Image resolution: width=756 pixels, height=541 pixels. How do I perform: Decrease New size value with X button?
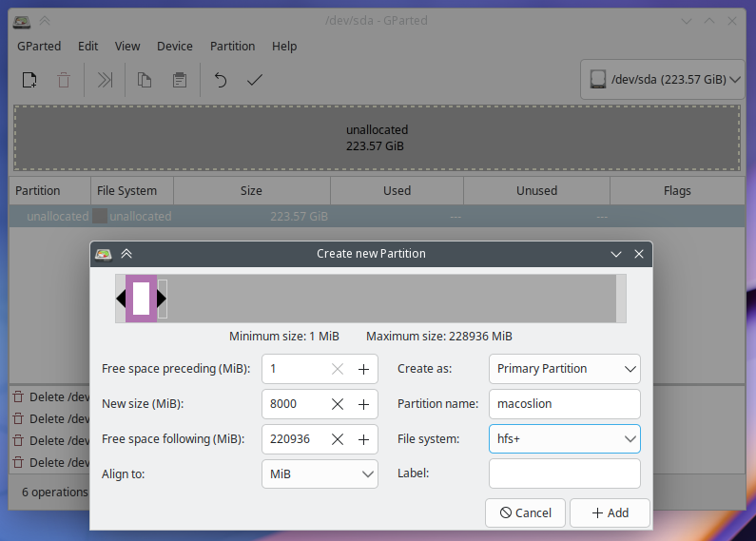(x=338, y=404)
